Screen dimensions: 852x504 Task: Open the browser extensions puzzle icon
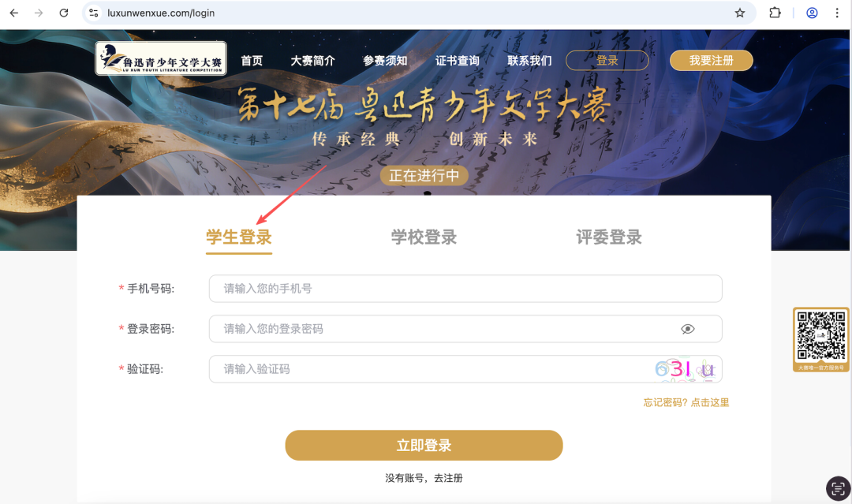point(775,13)
